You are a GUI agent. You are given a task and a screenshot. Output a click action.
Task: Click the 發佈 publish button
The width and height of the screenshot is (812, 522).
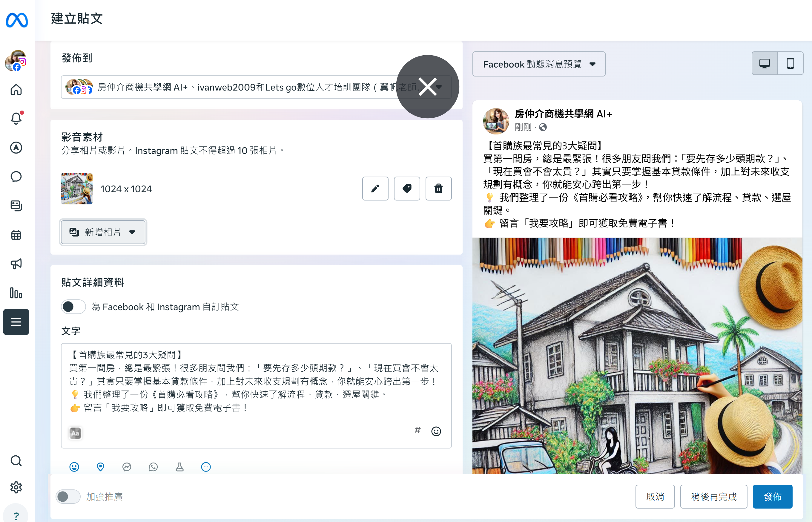pos(772,497)
